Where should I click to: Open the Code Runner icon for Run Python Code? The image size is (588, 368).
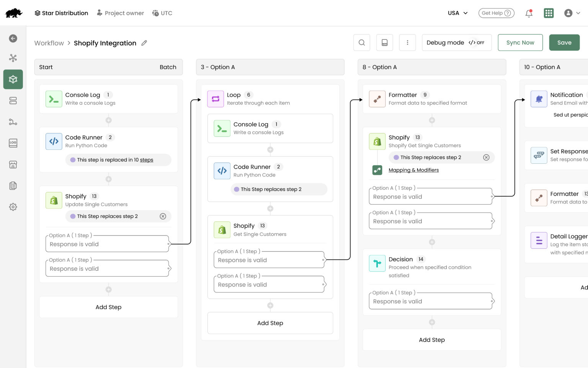tap(54, 141)
